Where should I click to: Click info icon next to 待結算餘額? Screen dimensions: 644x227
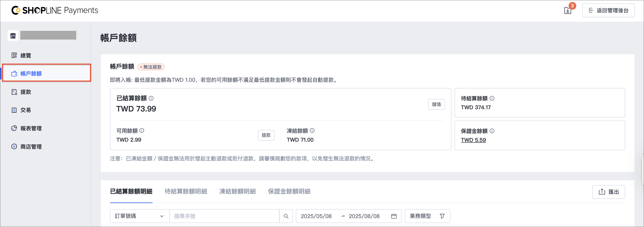[x=492, y=98]
